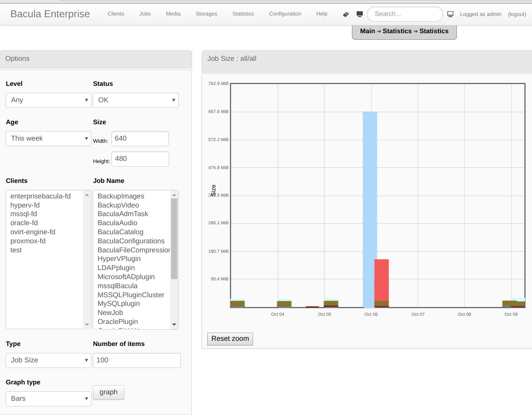The width and height of the screenshot is (532, 415).
Task: Click the Main breadcrumb link
Action: pyautogui.click(x=367, y=31)
